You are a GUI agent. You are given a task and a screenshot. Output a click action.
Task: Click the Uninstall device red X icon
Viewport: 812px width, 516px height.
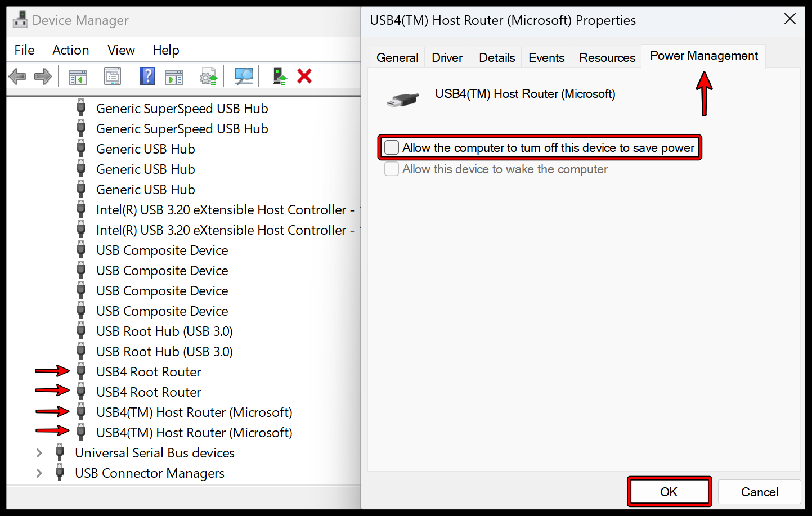tap(304, 76)
